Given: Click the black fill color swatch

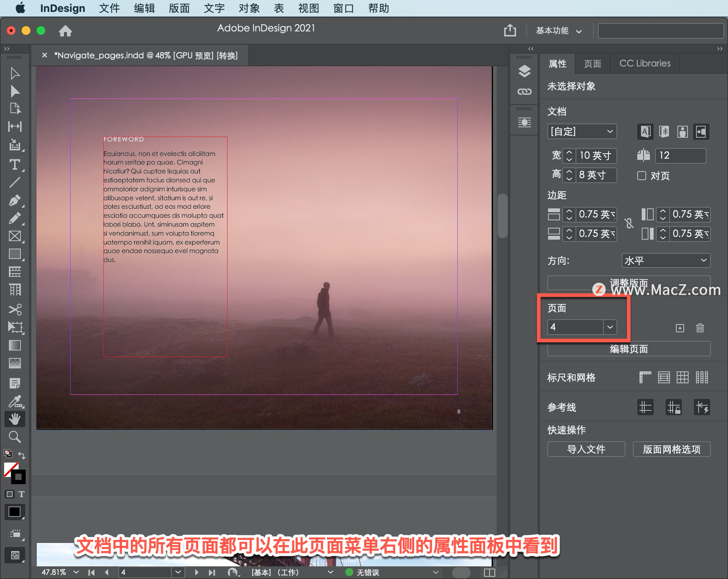Looking at the screenshot, I should click(15, 512).
